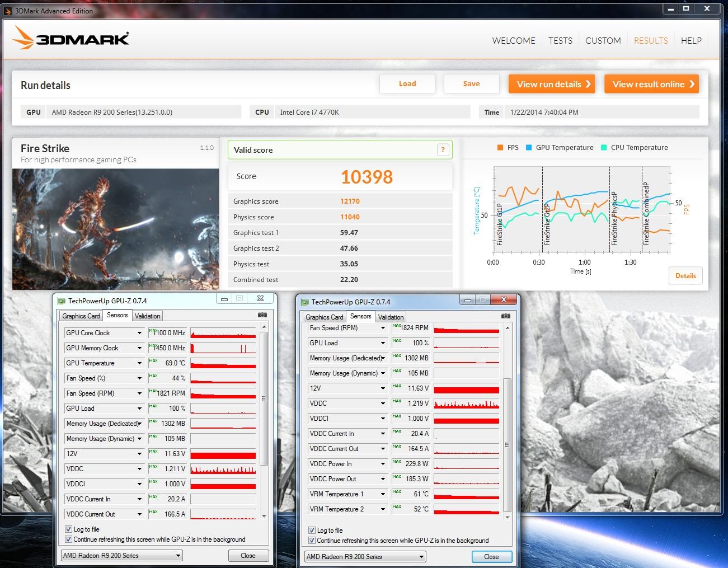Open the TESTS tab in 3DMark
Viewport: 728px width, 568px height.
click(x=560, y=40)
